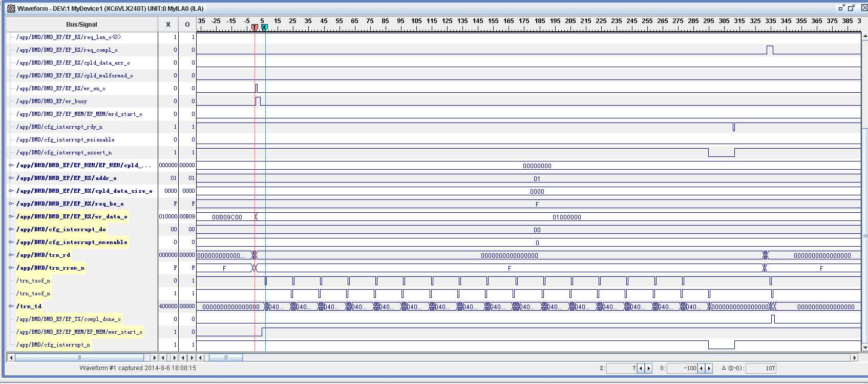The height and width of the screenshot is (384, 868).
Task: Click the compl_done_o pulse near sample 335
Action: (773, 319)
